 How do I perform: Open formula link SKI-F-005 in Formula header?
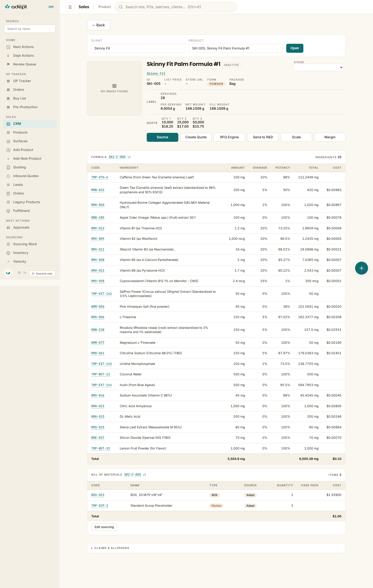117,157
